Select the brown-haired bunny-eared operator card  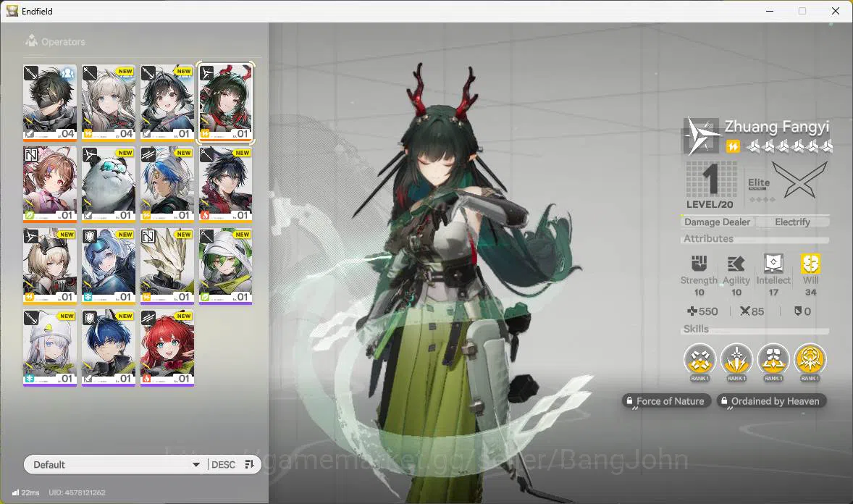[x=50, y=185]
